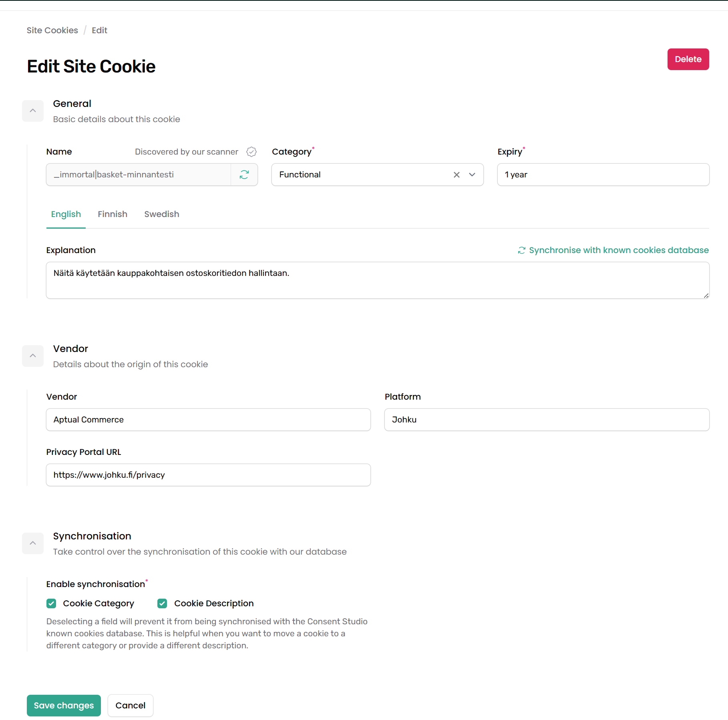The height and width of the screenshot is (720, 728).
Task: Click the refresh icon beside cookie name
Action: tap(244, 175)
